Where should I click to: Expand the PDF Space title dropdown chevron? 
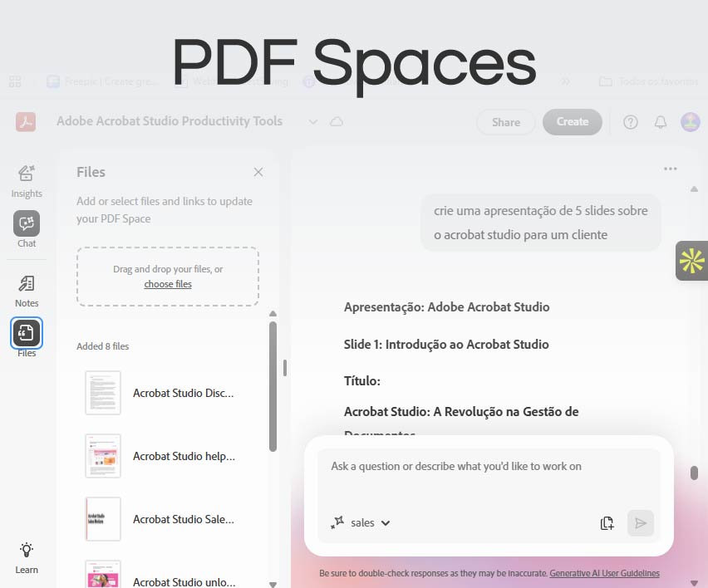(x=313, y=122)
